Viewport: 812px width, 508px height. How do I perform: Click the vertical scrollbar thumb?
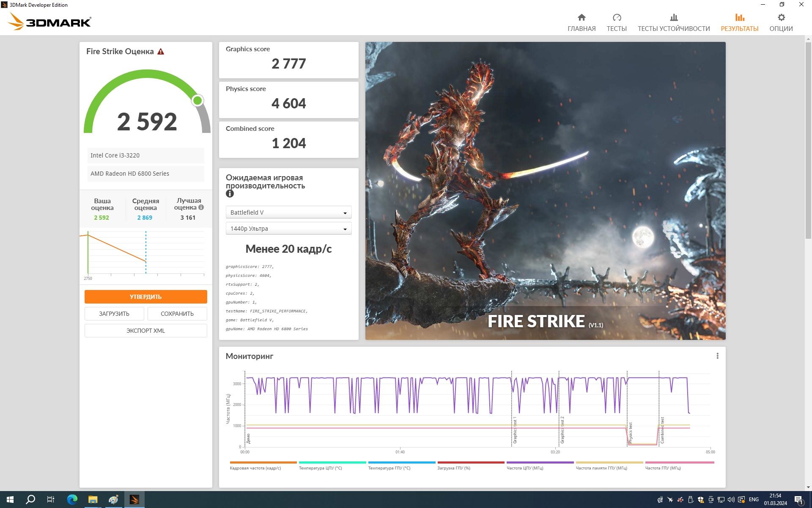808,140
